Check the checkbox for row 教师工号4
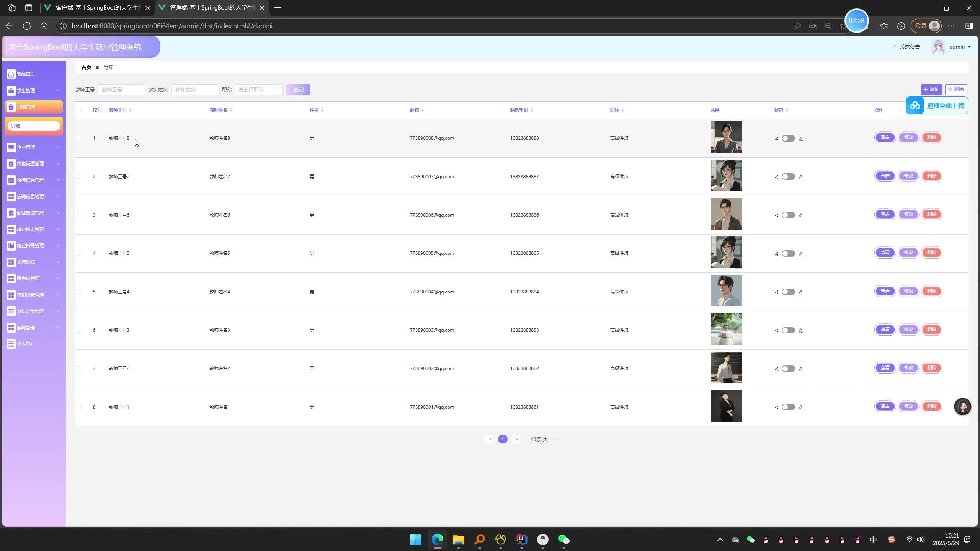 pyautogui.click(x=79, y=292)
